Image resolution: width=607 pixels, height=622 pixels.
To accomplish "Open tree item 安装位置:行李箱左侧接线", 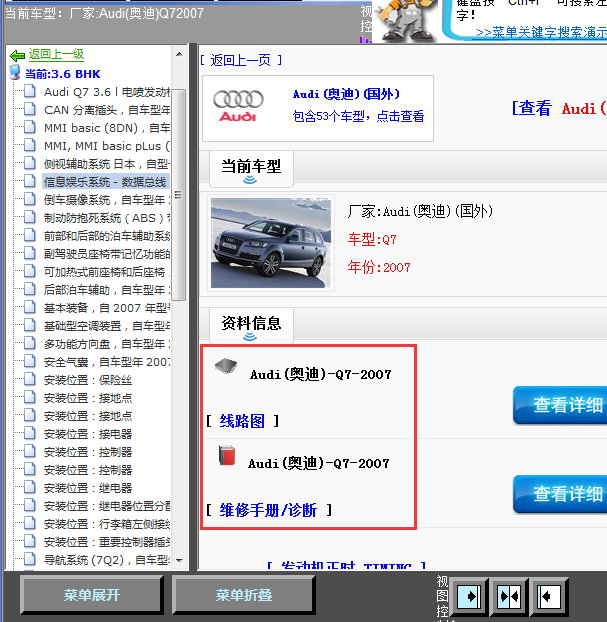I will pos(107,524).
